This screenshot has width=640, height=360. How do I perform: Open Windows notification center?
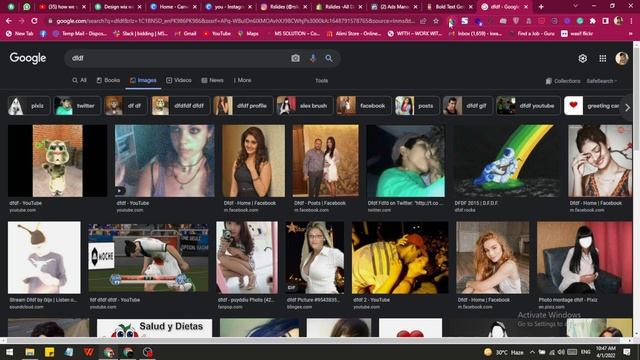point(627,352)
